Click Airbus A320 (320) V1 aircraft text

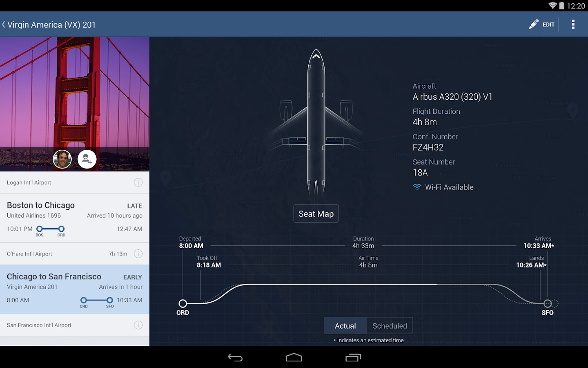click(452, 97)
